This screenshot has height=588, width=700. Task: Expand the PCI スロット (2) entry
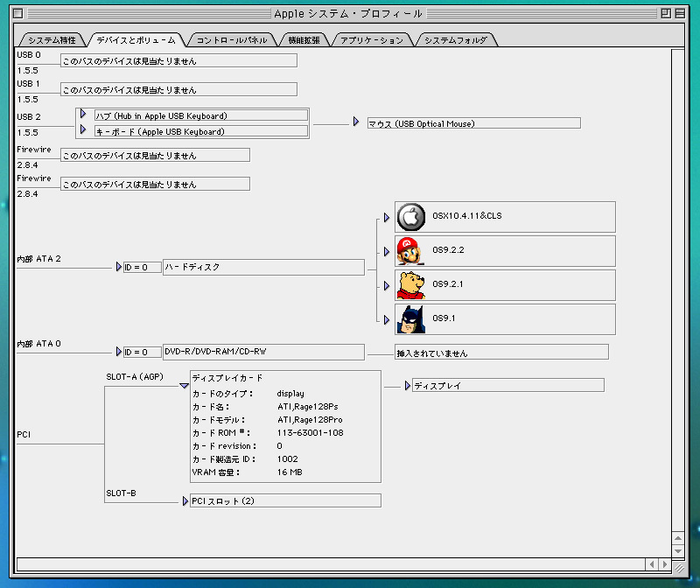click(185, 500)
